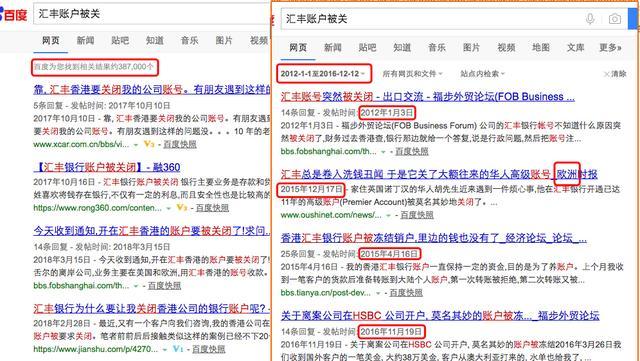
Task: Switch to 地图 tab in right panel
Action: pyautogui.click(x=541, y=48)
